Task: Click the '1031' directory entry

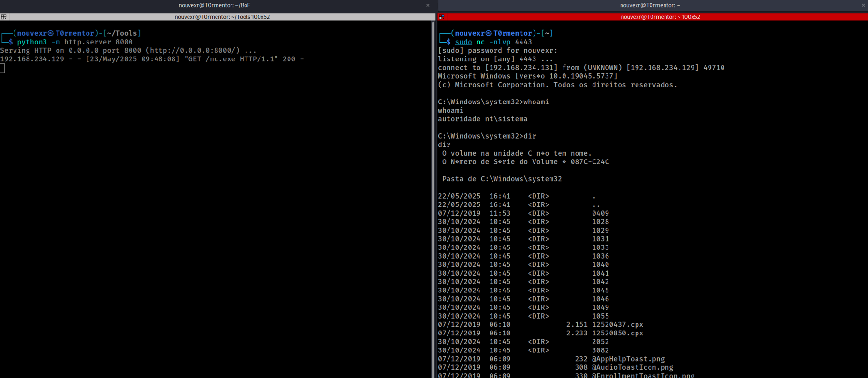Action: point(601,239)
